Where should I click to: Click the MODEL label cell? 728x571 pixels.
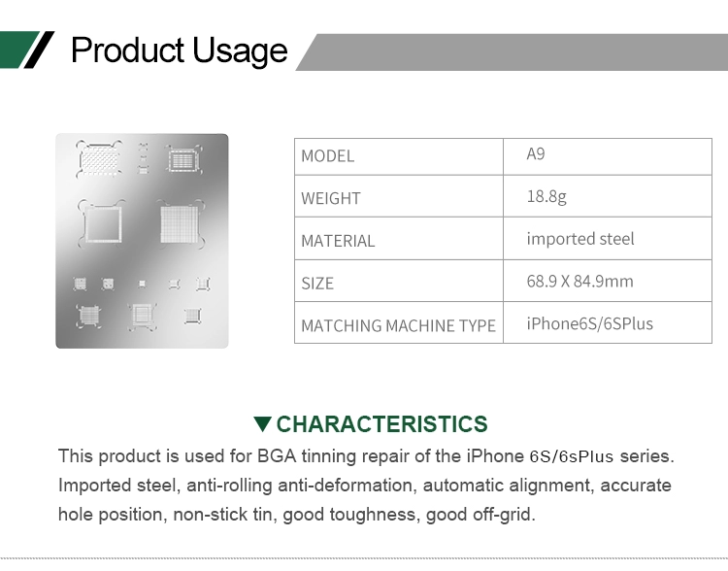[x=399, y=156]
